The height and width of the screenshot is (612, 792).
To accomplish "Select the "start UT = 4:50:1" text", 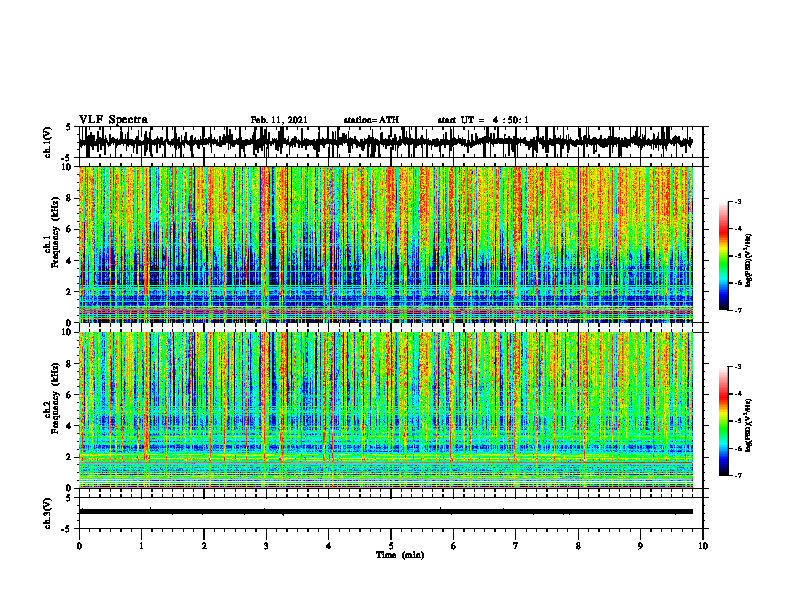I will (x=483, y=120).
